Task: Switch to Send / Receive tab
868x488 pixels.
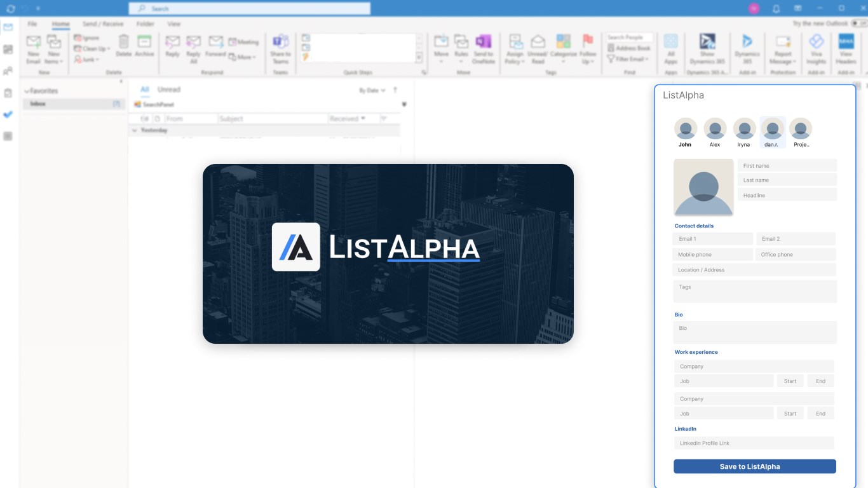Action: coord(103,24)
